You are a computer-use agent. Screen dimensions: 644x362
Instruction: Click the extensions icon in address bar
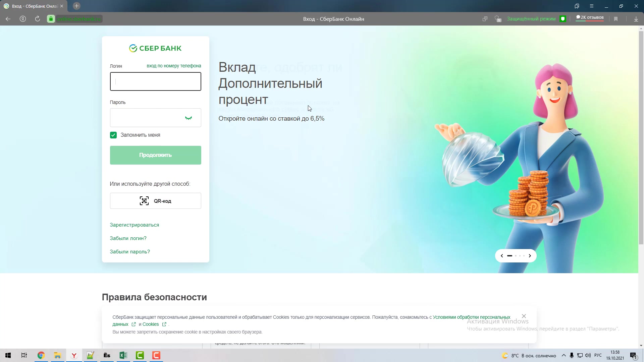pyautogui.click(x=498, y=19)
